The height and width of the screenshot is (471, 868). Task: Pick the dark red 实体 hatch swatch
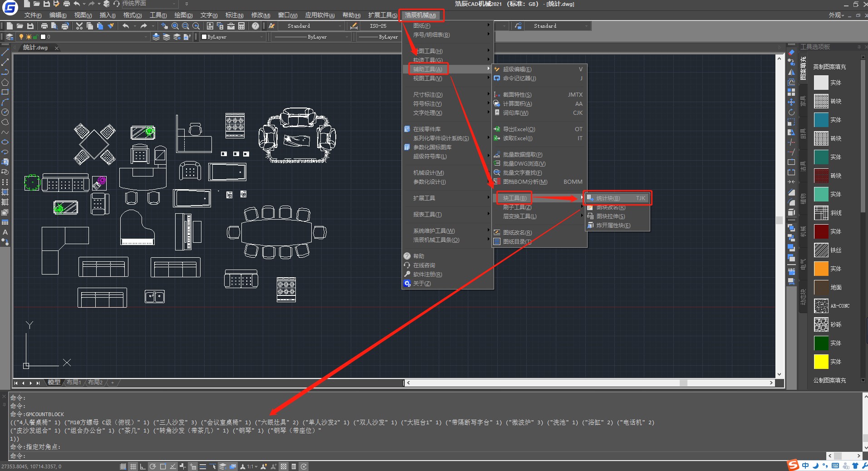click(821, 231)
